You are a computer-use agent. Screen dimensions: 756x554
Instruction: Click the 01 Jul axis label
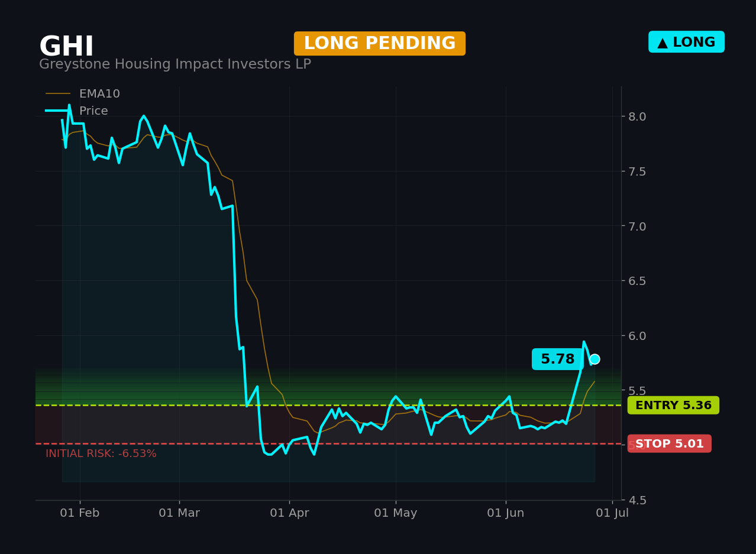click(x=612, y=513)
